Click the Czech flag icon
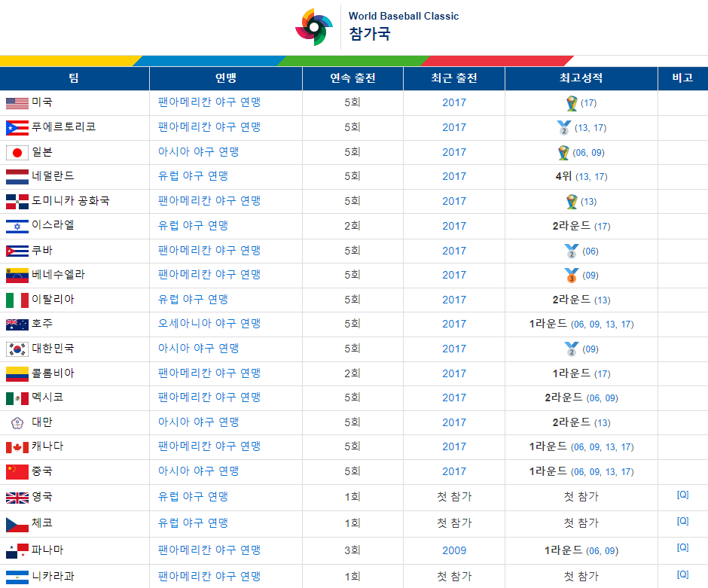Image resolution: width=708 pixels, height=588 pixels. [x=17, y=524]
